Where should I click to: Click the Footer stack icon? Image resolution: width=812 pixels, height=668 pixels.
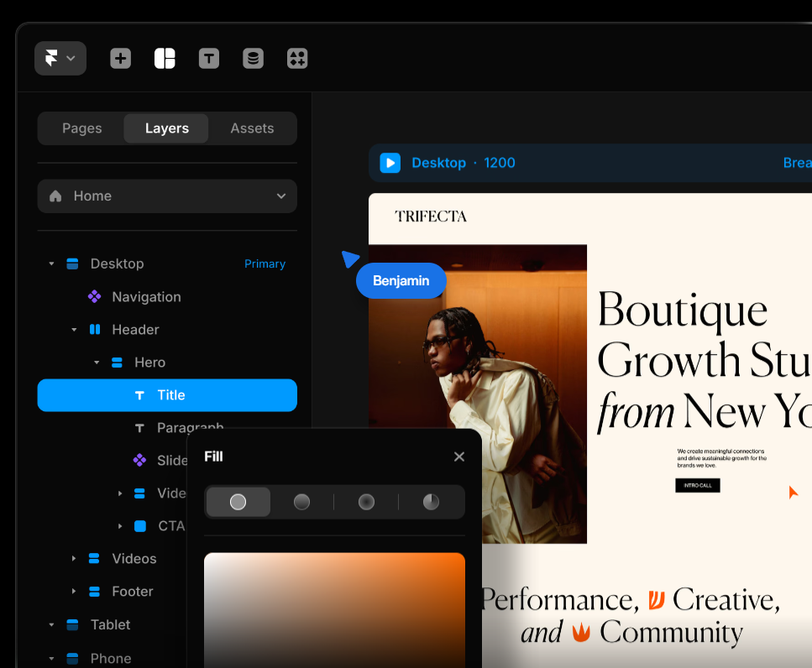[x=94, y=592]
